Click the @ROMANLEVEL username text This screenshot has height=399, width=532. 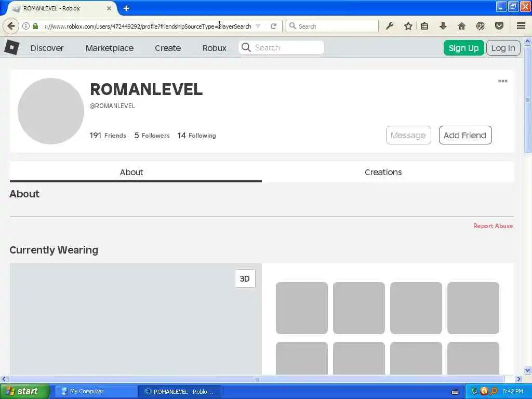(x=113, y=106)
